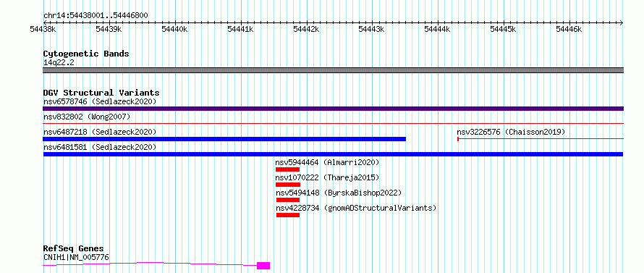Click the nsv6481581 (Sedlazeck2020) label
The width and height of the screenshot is (644, 273).
tap(100, 147)
